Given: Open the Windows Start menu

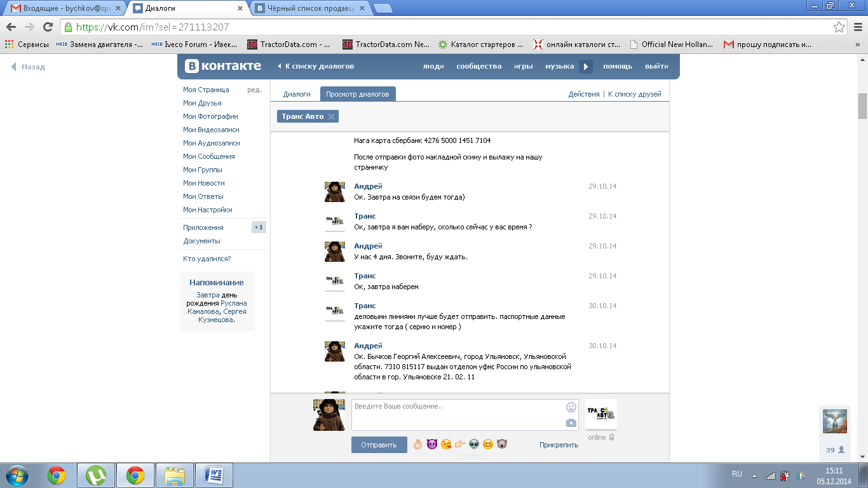Looking at the screenshot, I should 17,475.
